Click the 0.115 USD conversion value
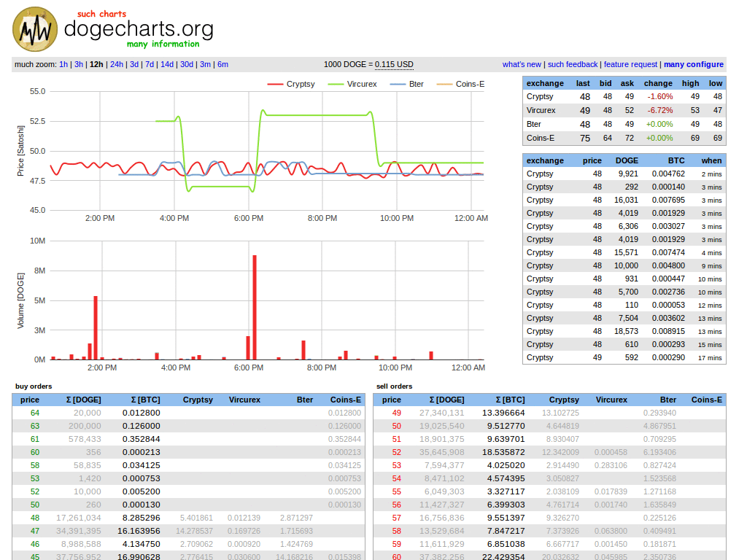Viewport: 747px width, 560px height. click(394, 64)
